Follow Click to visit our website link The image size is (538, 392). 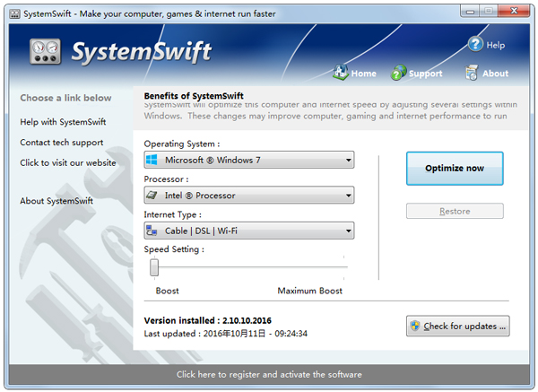[x=68, y=162]
